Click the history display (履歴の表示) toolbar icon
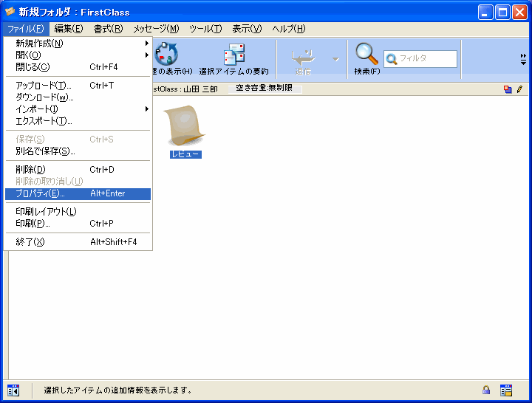The width and height of the screenshot is (532, 403). [x=166, y=56]
